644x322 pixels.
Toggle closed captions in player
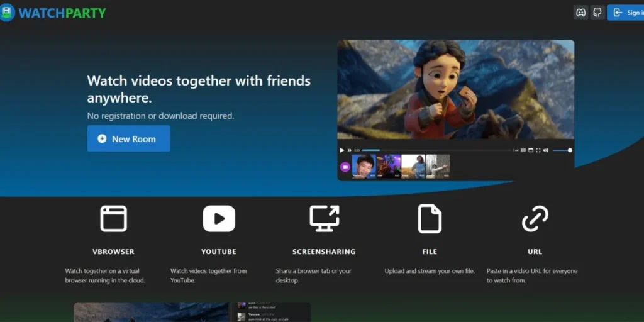coord(523,150)
